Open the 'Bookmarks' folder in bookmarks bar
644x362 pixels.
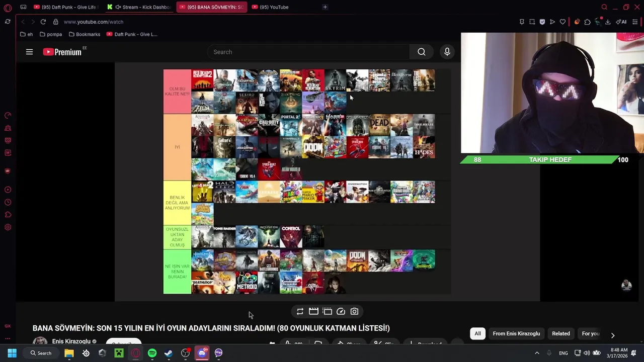point(85,34)
